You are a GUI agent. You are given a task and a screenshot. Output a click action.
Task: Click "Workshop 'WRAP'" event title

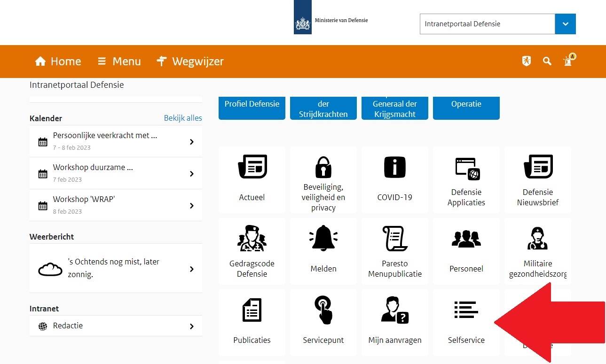(84, 199)
